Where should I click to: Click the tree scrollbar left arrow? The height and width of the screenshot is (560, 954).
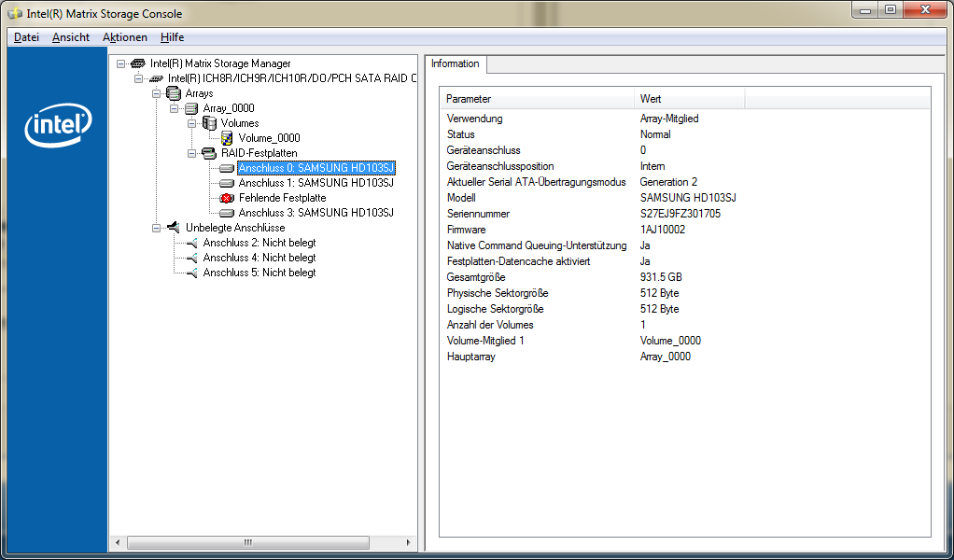tap(119, 542)
